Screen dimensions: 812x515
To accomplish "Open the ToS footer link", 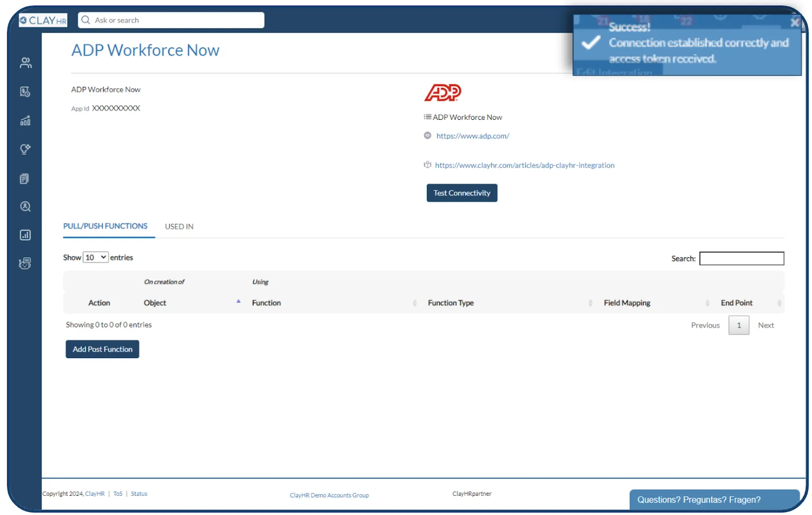I will point(118,494).
